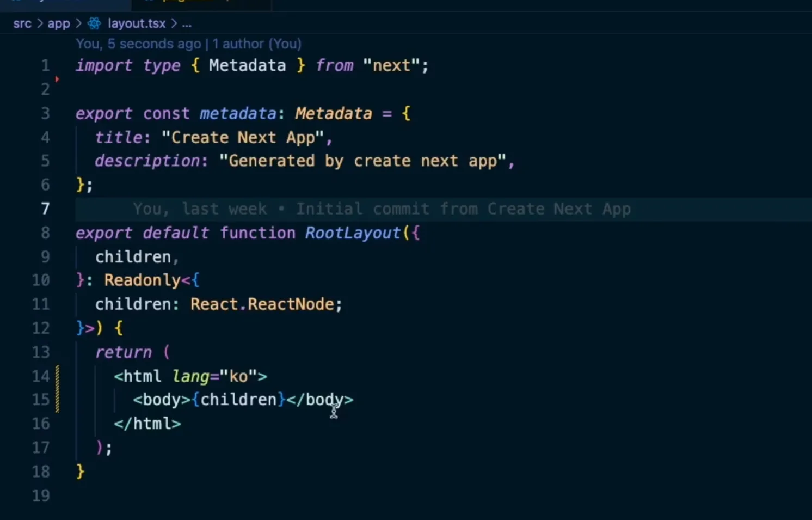Click the 'Readonly' type on line 10
Screen dimensions: 812x520
[x=143, y=280]
